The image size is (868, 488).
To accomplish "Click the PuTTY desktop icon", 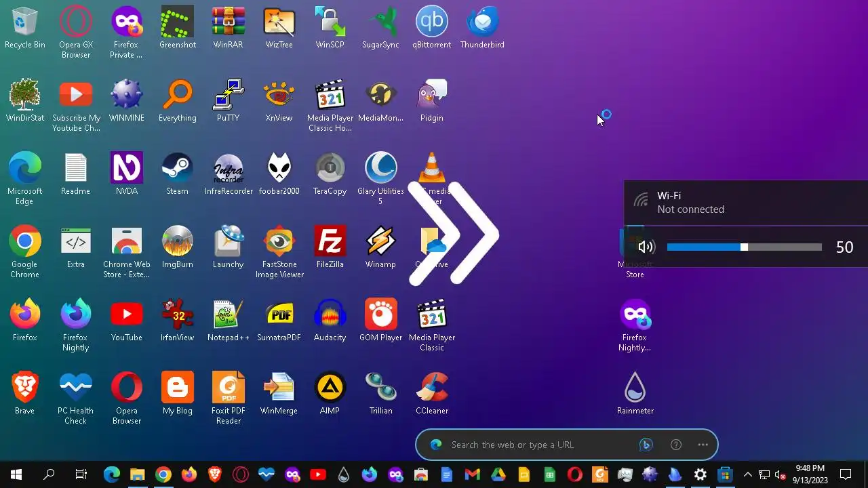I will (x=229, y=102).
